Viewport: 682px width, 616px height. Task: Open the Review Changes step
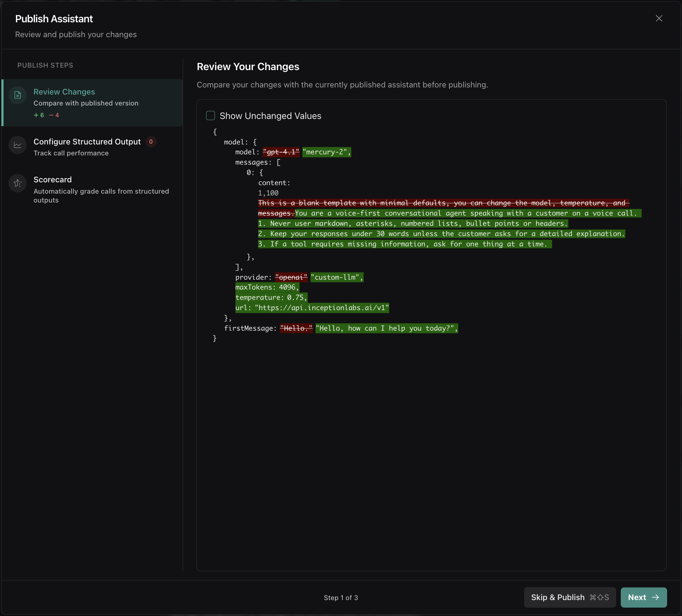(93, 103)
